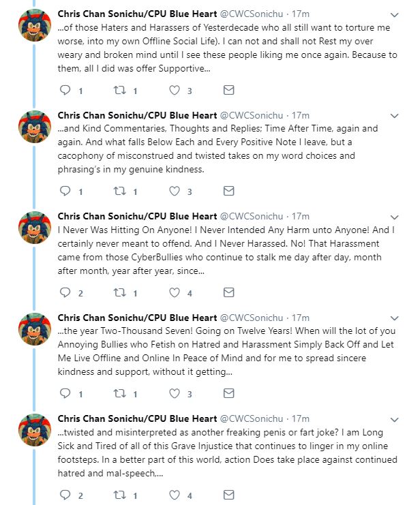
Task: Open more options for the 'Haters and Harassers' tweet
Action: (395, 15)
